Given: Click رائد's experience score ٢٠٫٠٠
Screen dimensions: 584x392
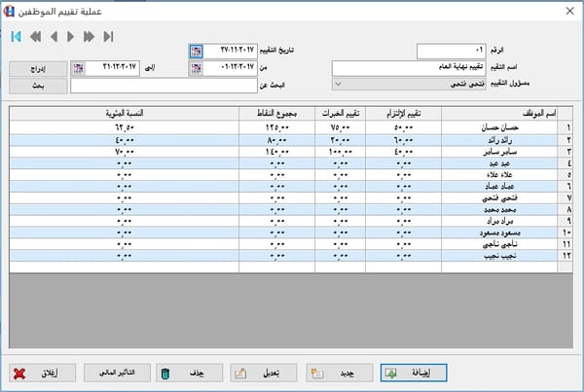Looking at the screenshot, I should (340, 140).
